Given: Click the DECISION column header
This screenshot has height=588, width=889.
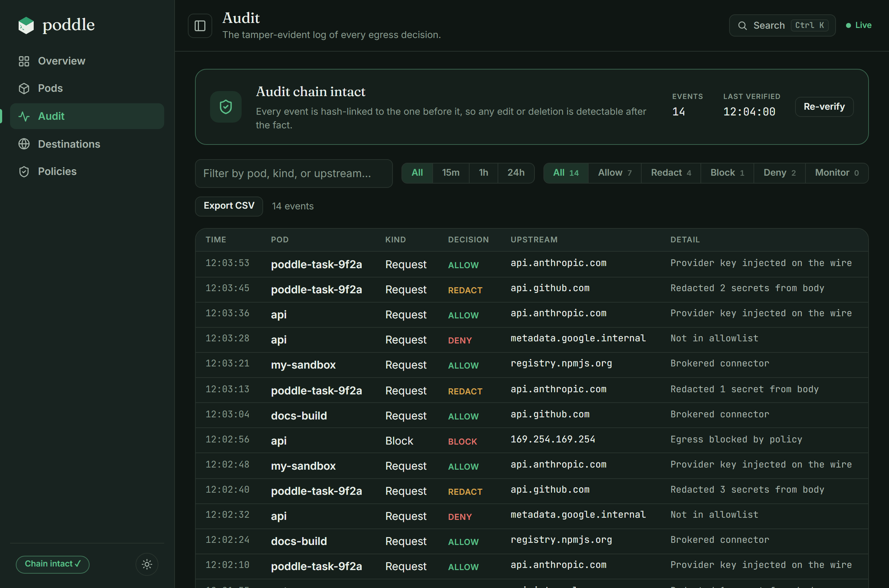Looking at the screenshot, I should coord(468,240).
